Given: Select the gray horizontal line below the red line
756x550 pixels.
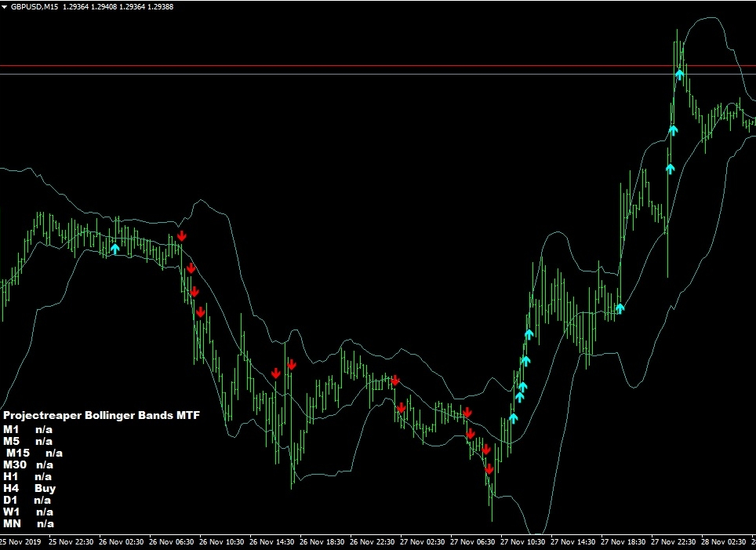Looking at the screenshot, I should coord(314,74).
